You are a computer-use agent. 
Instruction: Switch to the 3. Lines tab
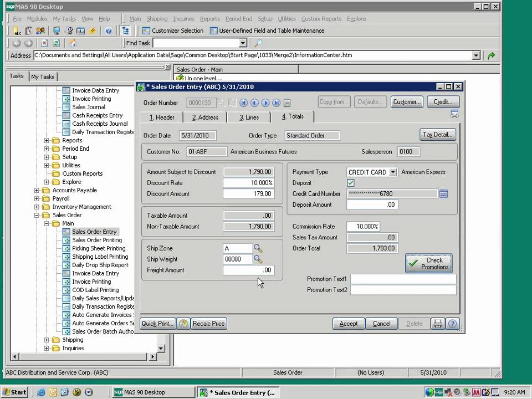point(249,117)
